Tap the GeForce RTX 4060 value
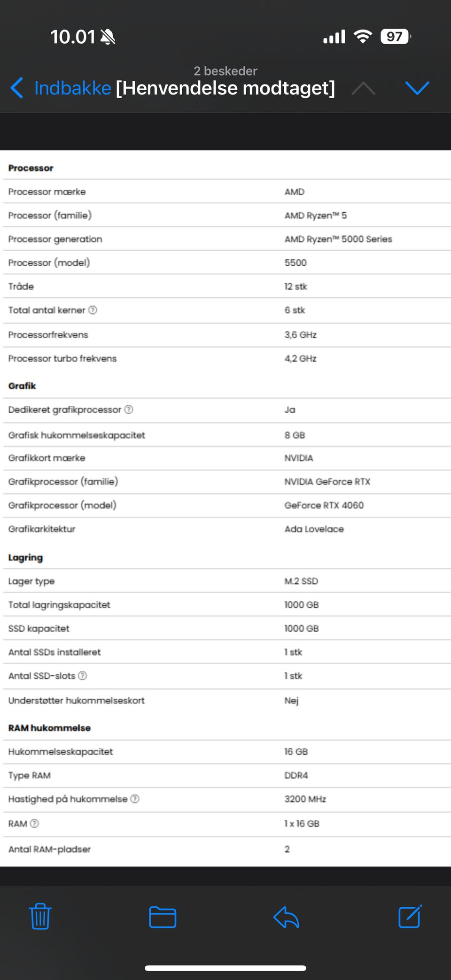 324,505
